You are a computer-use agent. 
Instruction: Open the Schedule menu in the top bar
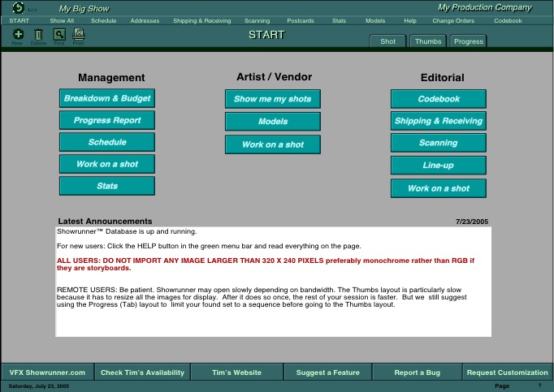[x=103, y=20]
